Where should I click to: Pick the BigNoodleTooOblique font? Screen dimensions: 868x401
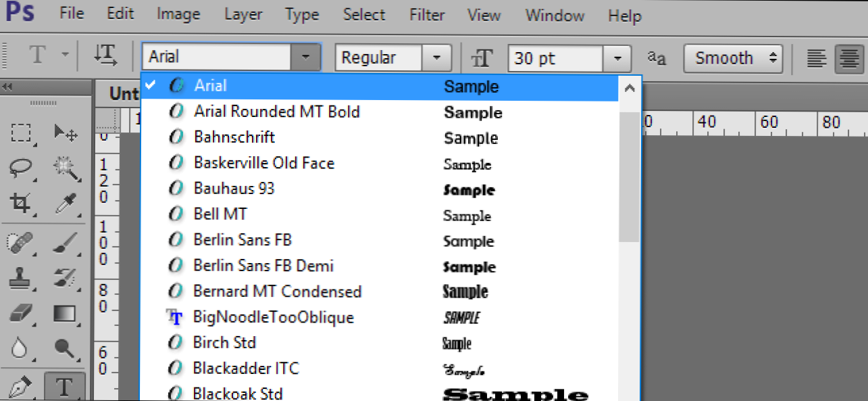pos(273,317)
